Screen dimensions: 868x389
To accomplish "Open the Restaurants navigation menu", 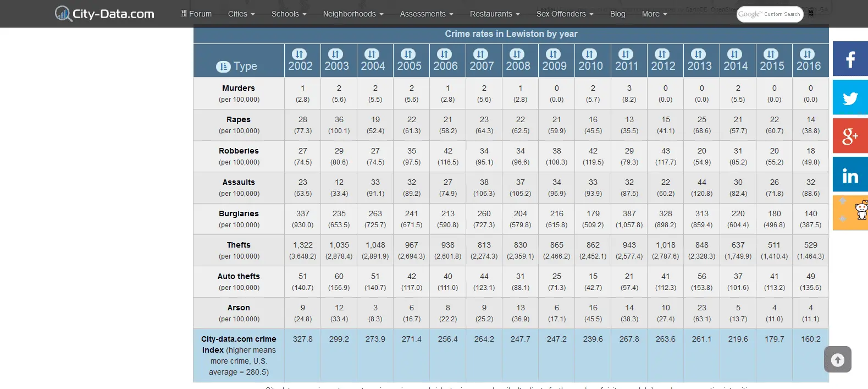I will 495,14.
